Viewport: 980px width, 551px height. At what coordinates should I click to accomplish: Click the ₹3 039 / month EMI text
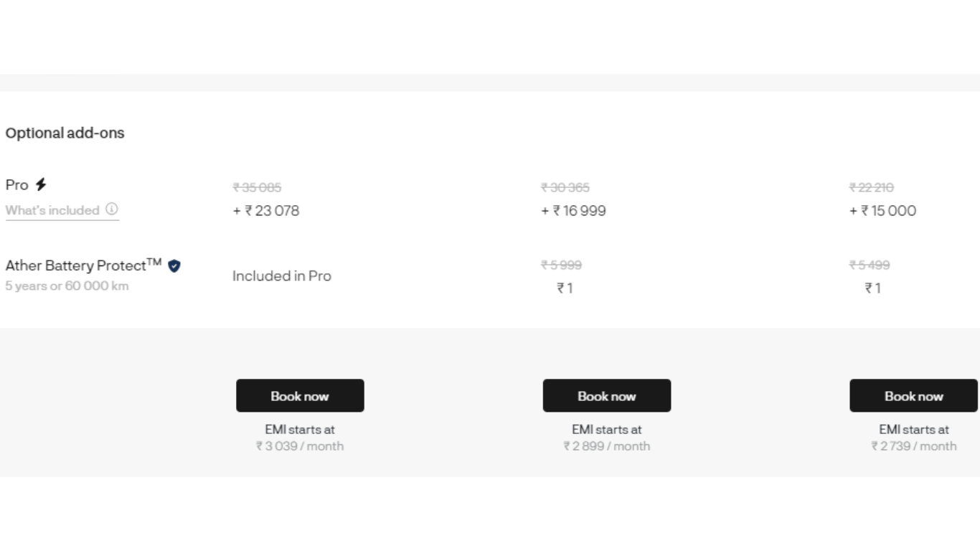(300, 446)
